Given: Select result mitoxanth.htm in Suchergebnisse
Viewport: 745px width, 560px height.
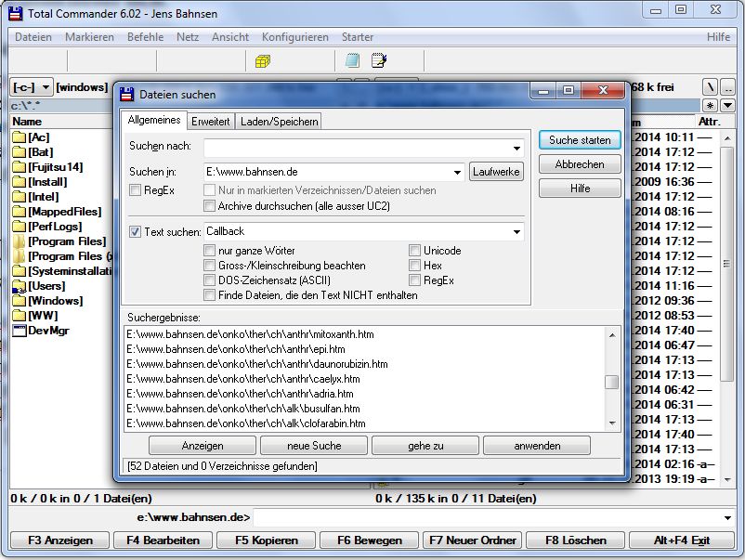Looking at the screenshot, I should click(251, 334).
